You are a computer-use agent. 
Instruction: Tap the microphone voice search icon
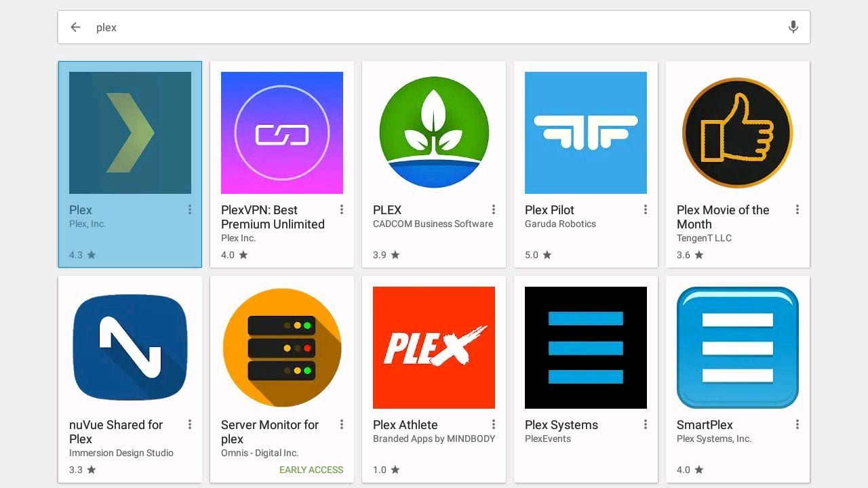tap(793, 27)
